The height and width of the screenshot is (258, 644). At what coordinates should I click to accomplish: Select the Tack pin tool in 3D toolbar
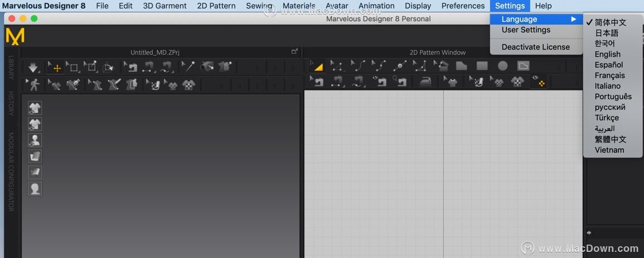(188, 67)
